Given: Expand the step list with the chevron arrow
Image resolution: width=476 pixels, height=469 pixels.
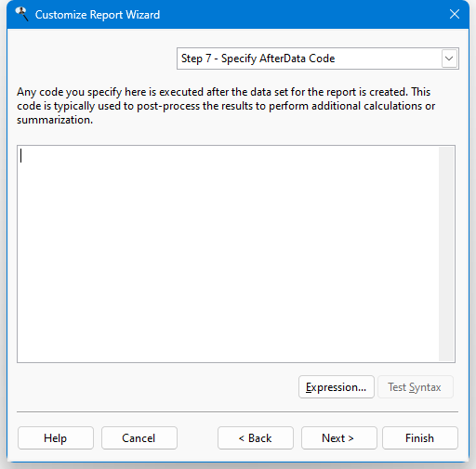Looking at the screenshot, I should click(449, 59).
